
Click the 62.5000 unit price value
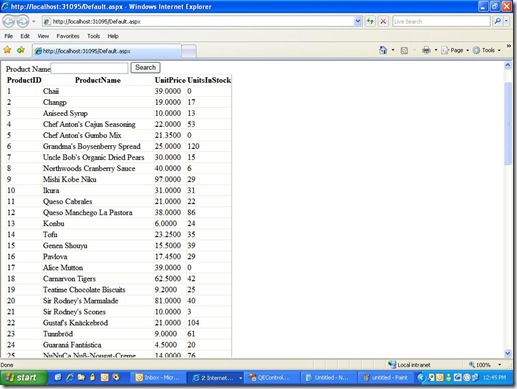(x=168, y=279)
